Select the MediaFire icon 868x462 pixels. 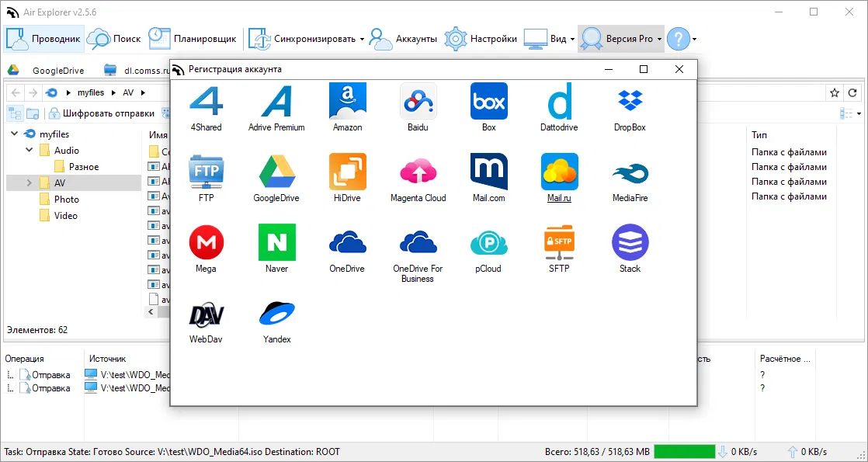pyautogui.click(x=630, y=172)
